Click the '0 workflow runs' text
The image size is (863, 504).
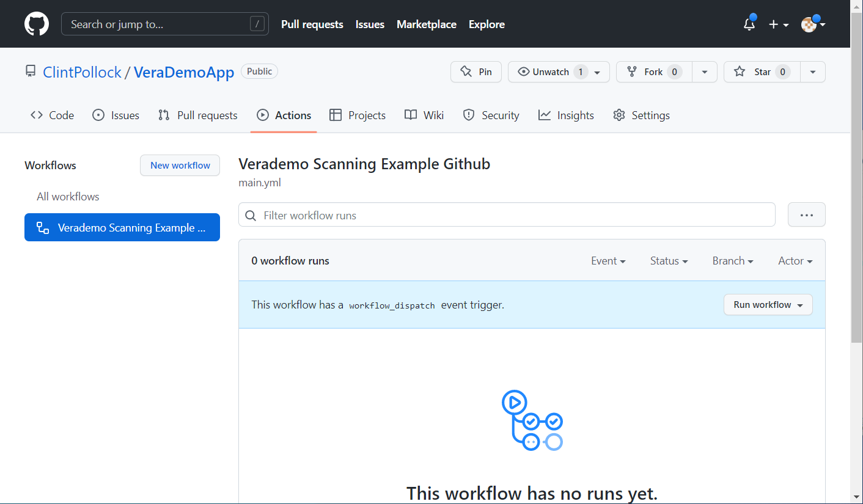point(290,261)
